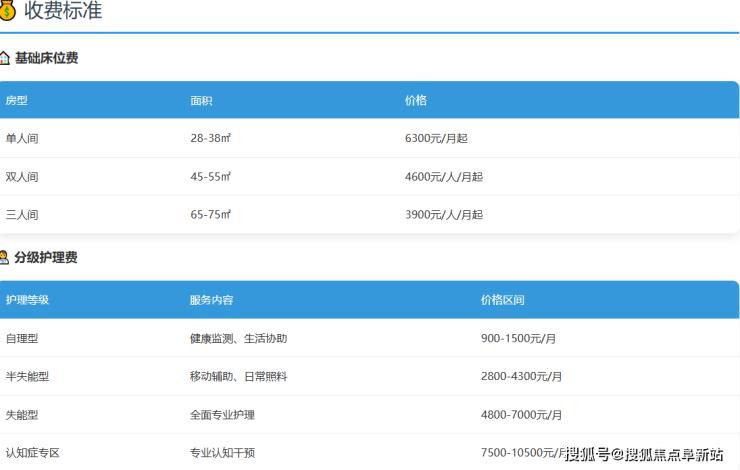Click the 价格 column header
The image size is (740, 470).
coord(416,101)
